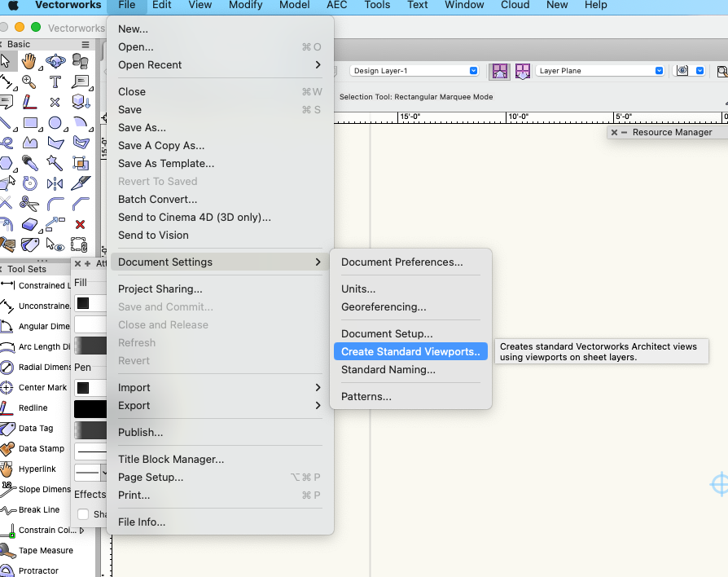Pick the Mirror tool

pos(55,183)
